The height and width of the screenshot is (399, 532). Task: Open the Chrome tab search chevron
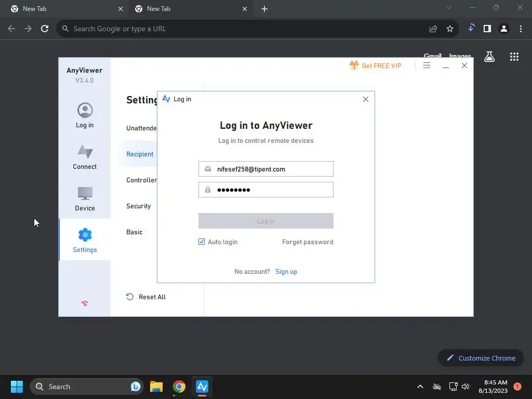[x=448, y=7]
